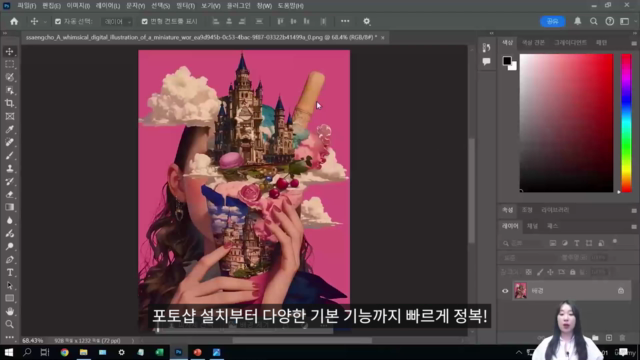Viewport: 640px width, 360px height.
Task: Open the layer kind filter dropdown
Action: pyautogui.click(x=522, y=243)
